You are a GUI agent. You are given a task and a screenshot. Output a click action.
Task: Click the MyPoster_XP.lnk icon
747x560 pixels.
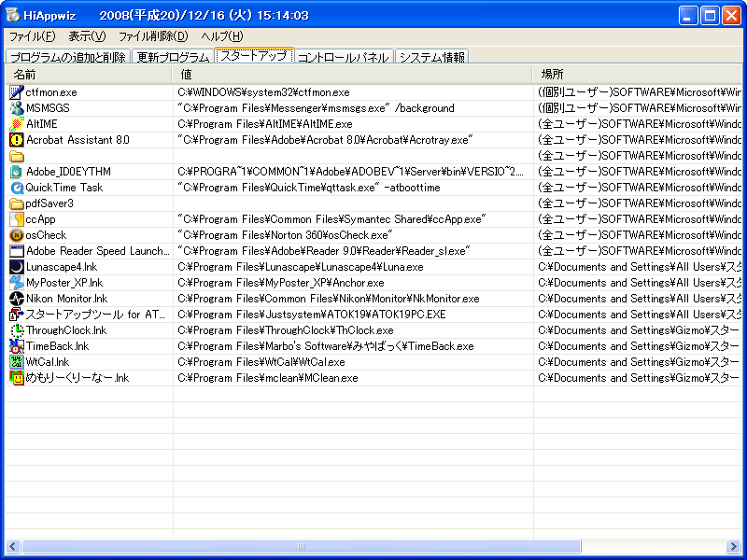[17, 283]
